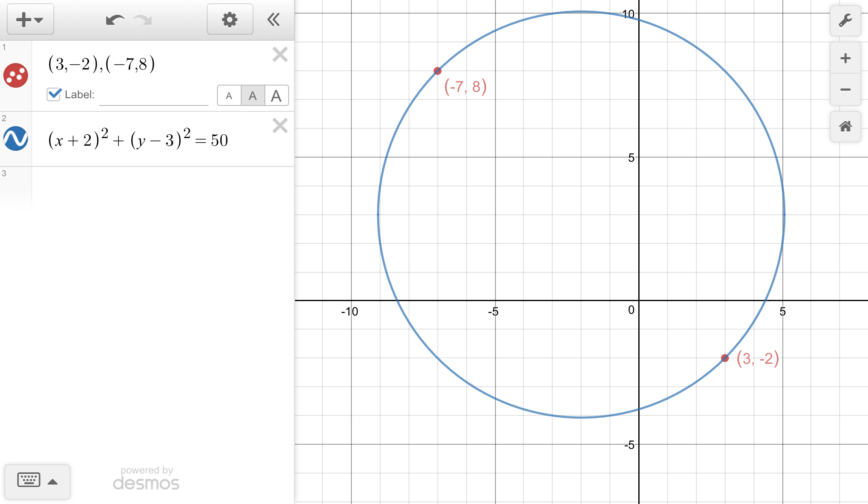The image size is (868, 504).
Task: Delete the points expression in row 1
Action: (280, 55)
